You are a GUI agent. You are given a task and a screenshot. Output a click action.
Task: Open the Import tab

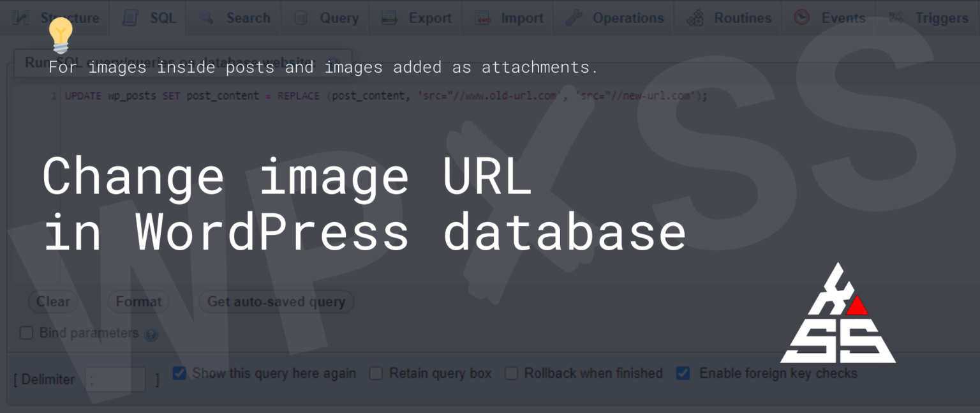(509, 18)
